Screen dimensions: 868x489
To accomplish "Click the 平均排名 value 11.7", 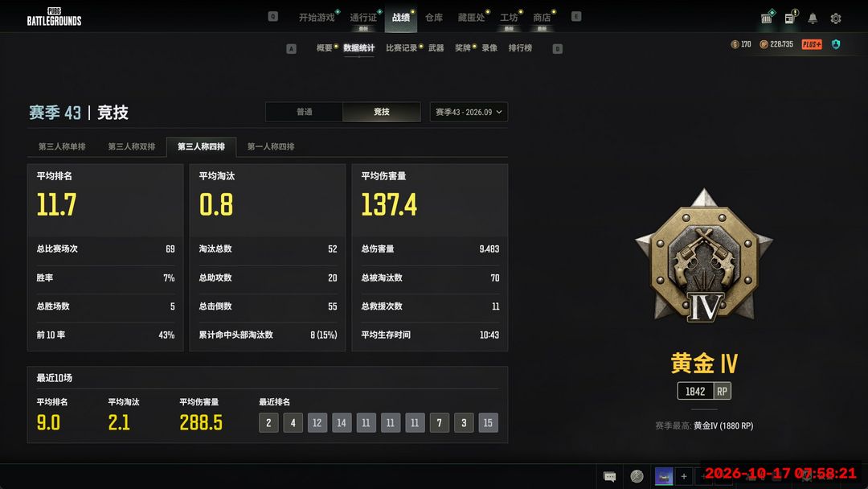I will point(56,204).
